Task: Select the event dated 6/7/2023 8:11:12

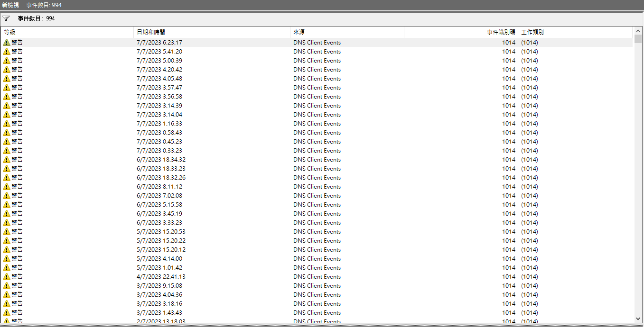Action: [159, 186]
